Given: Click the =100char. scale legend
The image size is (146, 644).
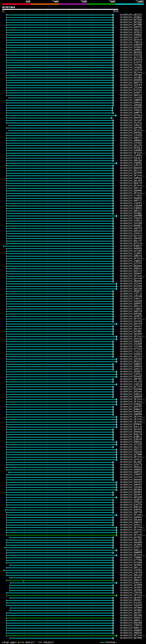Looking at the screenshot, I should 109,642.
